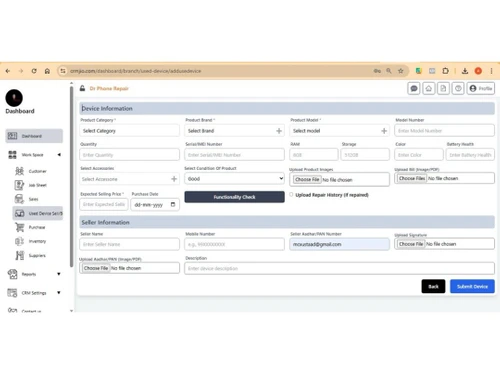
Task: Click the browser profile avatar icon
Action: coord(478,71)
